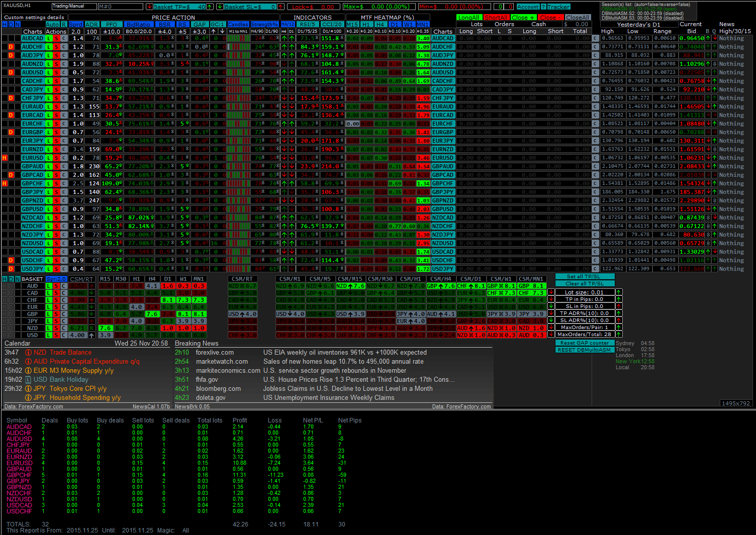Open forexlive.com oil inventories news headline

click(345, 353)
